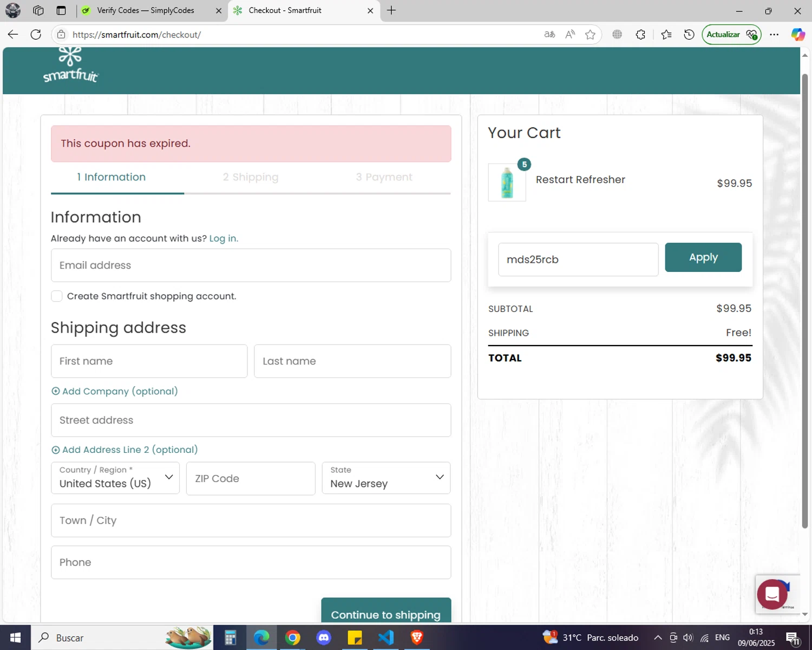This screenshot has height=650, width=812.
Task: Click the Restart Refresher product name
Action: pos(580,180)
